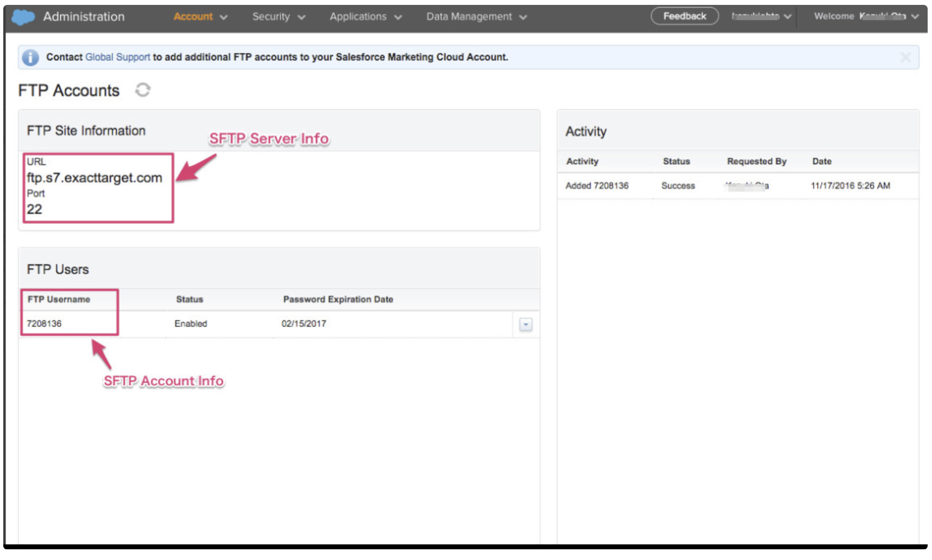The image size is (932, 560).
Task: Select the Added 7208136 activity entry
Action: pos(597,186)
